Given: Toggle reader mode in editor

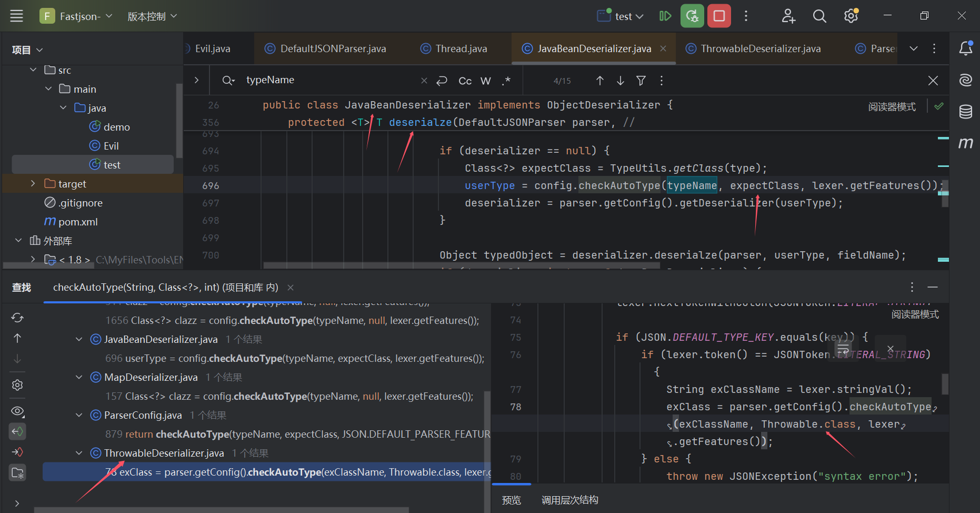Looking at the screenshot, I should point(892,107).
